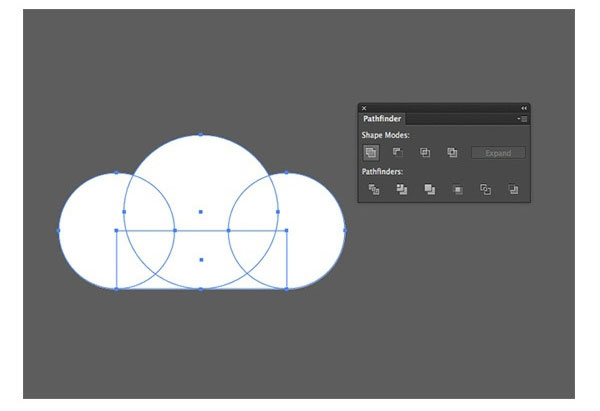Click the large circle's right side anchor
The width and height of the screenshot is (600, 411).
point(278,212)
